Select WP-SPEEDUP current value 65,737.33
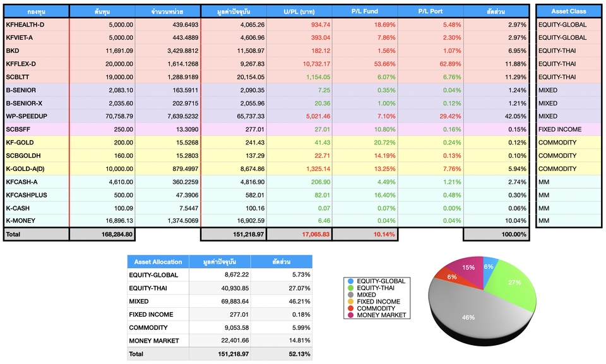This screenshot has width=606, height=364. click(234, 116)
